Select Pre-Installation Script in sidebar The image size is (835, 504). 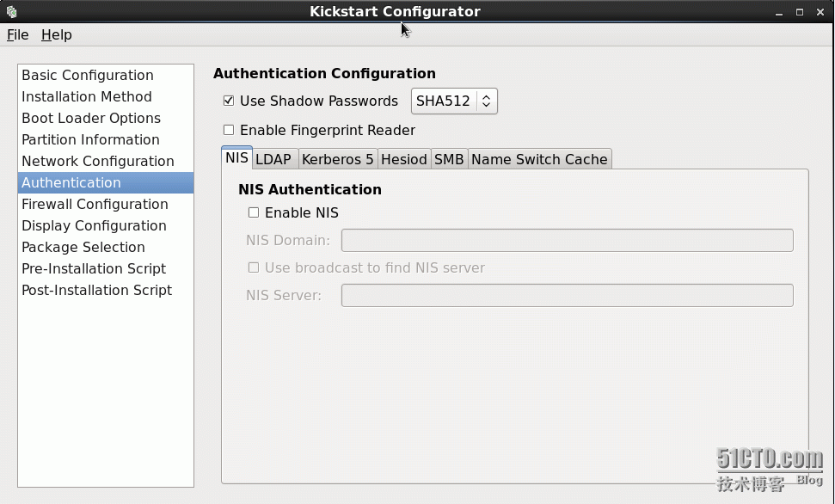tap(106, 268)
